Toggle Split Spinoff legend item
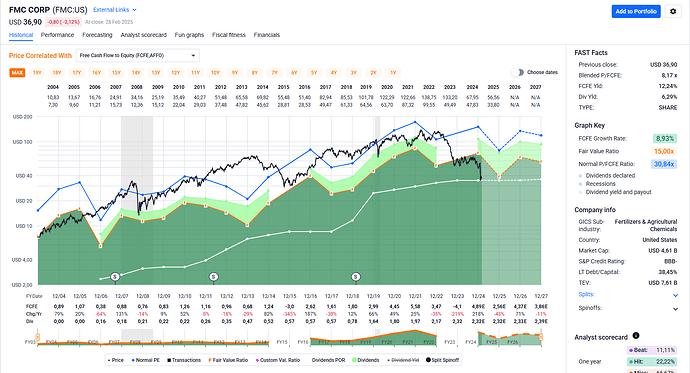 pyautogui.click(x=442, y=360)
